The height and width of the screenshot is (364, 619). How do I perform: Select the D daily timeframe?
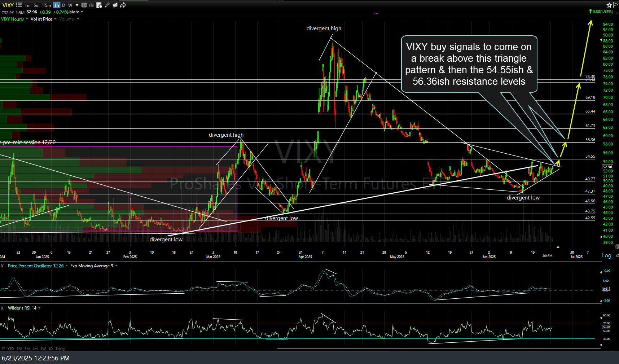click(x=63, y=5)
